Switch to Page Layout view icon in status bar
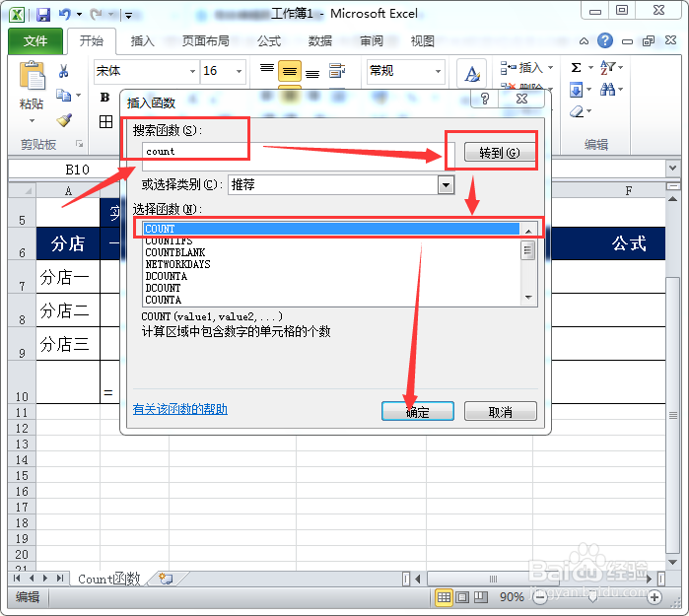The height and width of the screenshot is (616, 689). (462, 597)
